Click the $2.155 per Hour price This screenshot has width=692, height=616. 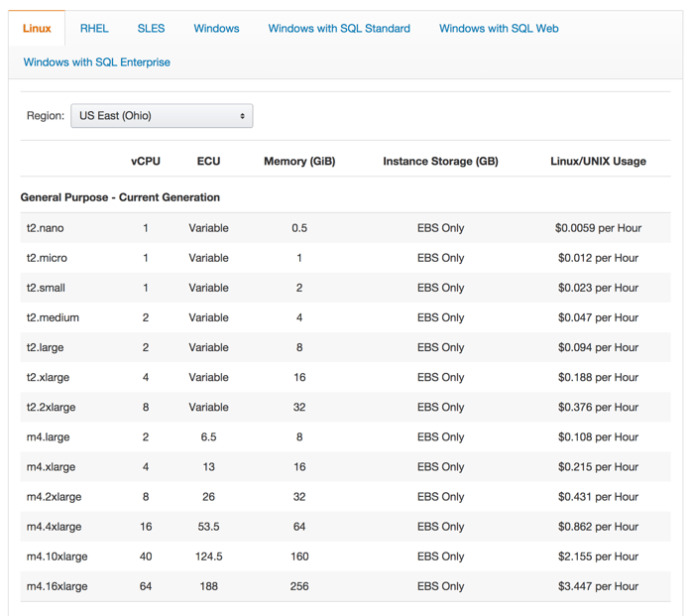click(598, 556)
